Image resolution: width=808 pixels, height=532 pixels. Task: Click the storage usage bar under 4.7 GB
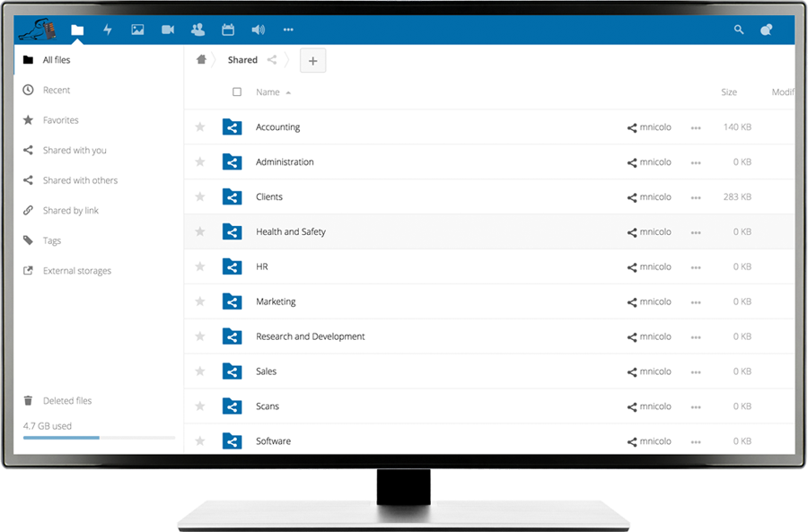point(97,437)
